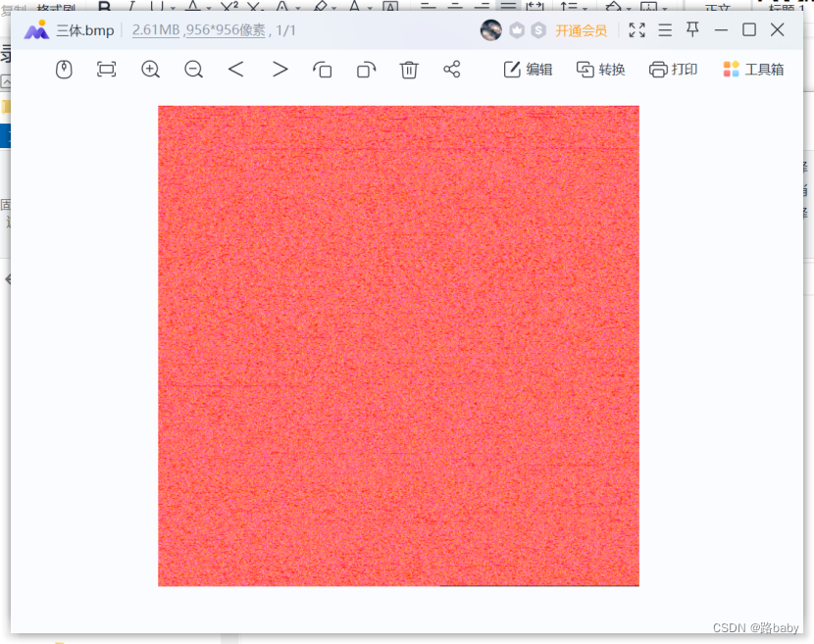
Task: Maximize the image viewer window
Action: (x=749, y=29)
